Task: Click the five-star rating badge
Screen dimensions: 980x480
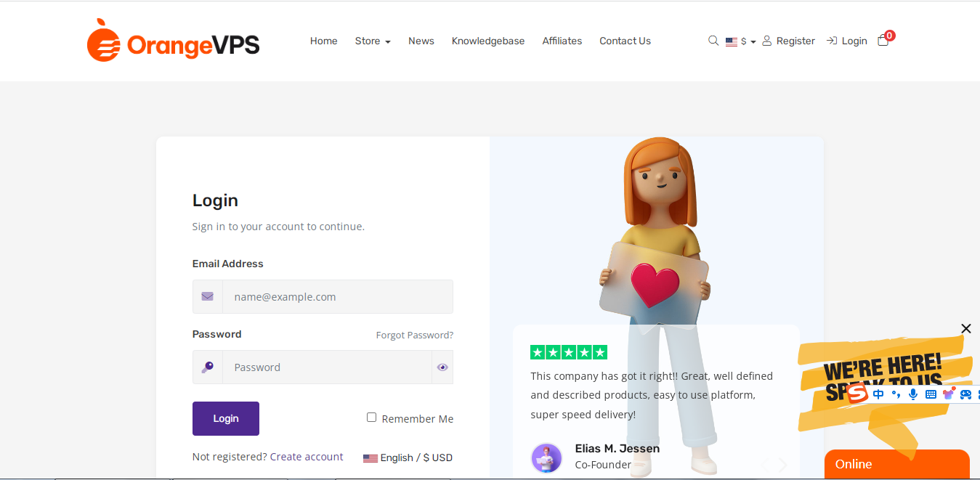Action: [x=569, y=353]
